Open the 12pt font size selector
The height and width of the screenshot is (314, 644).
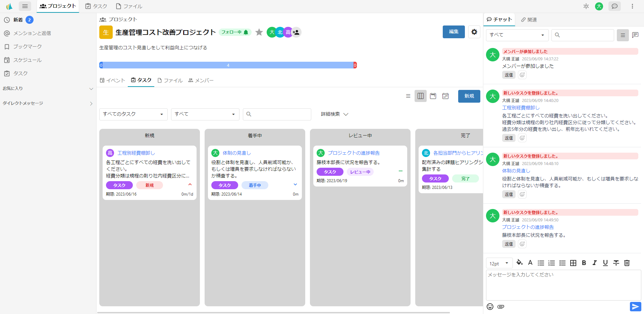499,263
